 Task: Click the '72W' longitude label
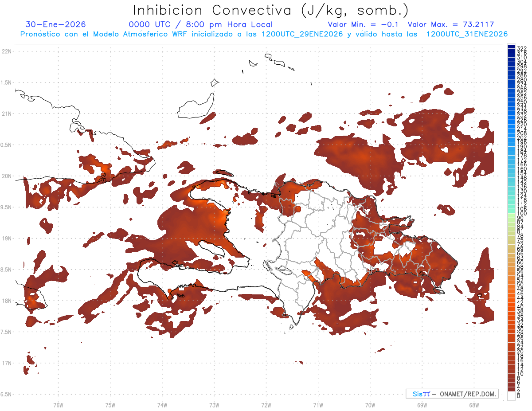coord(266,405)
